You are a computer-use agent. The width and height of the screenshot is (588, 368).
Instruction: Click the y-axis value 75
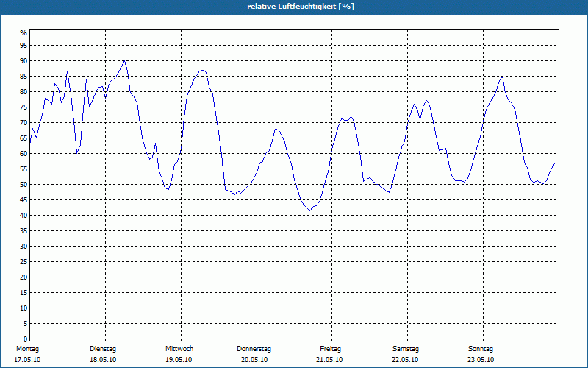pyautogui.click(x=24, y=107)
